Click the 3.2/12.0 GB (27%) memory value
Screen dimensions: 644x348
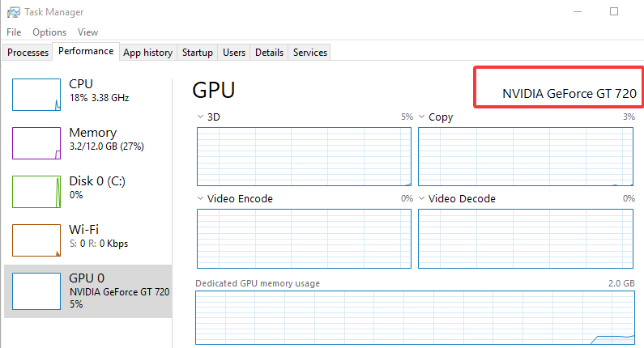pos(106,146)
